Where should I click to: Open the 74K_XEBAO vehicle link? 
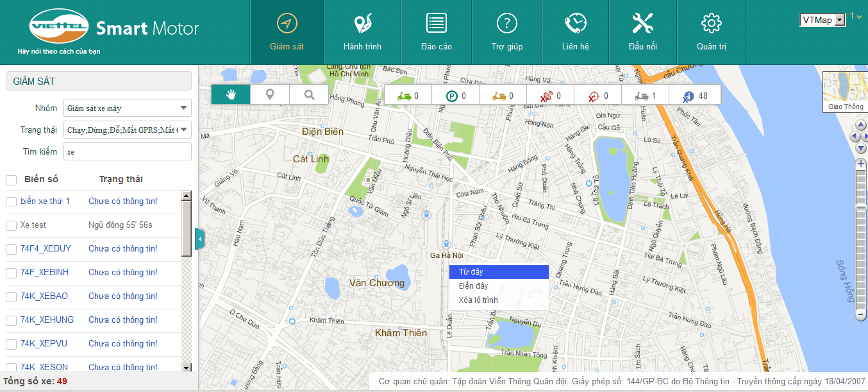pos(44,296)
